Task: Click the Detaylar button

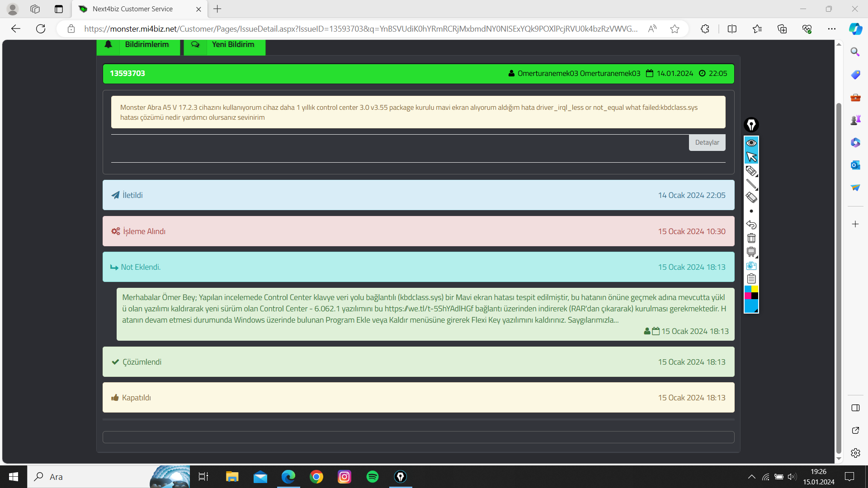Action: tap(707, 142)
